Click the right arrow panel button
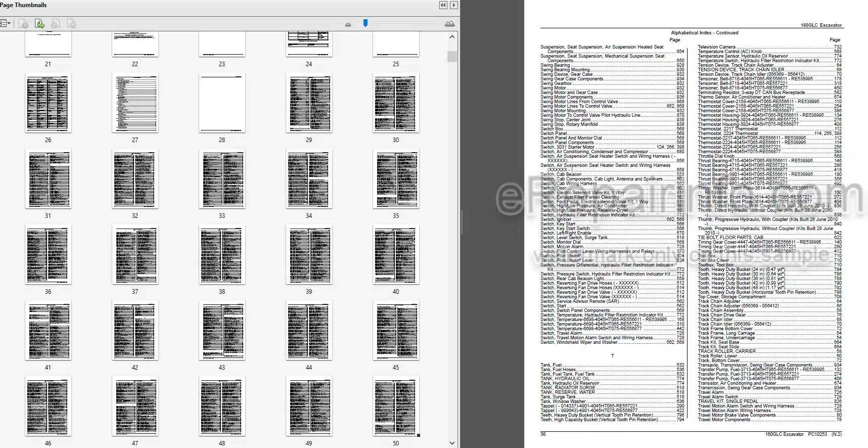 [x=454, y=5]
